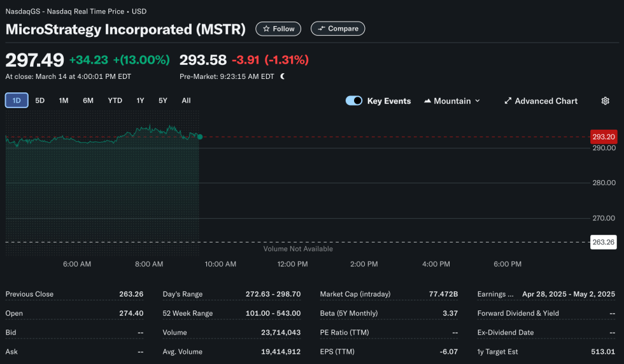Switch chart to YTD range

tap(115, 101)
